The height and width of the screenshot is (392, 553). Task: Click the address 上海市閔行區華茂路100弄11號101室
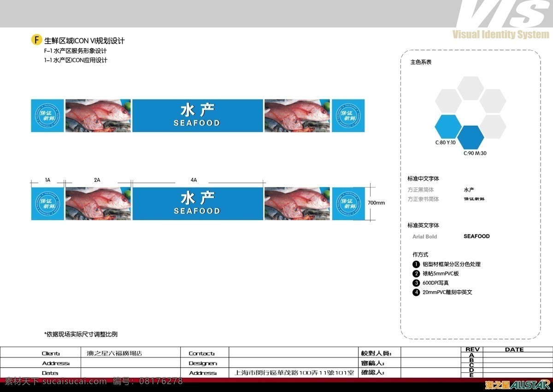294,373
